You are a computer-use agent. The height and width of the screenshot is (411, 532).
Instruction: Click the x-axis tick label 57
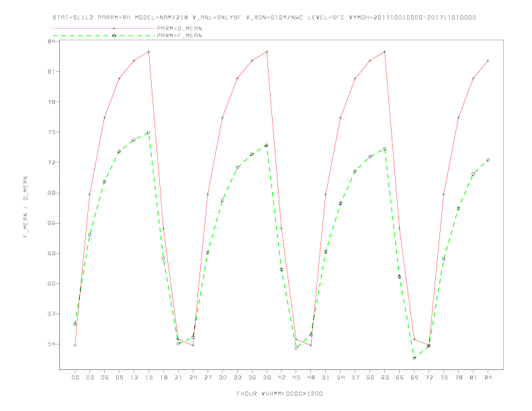coord(355,377)
